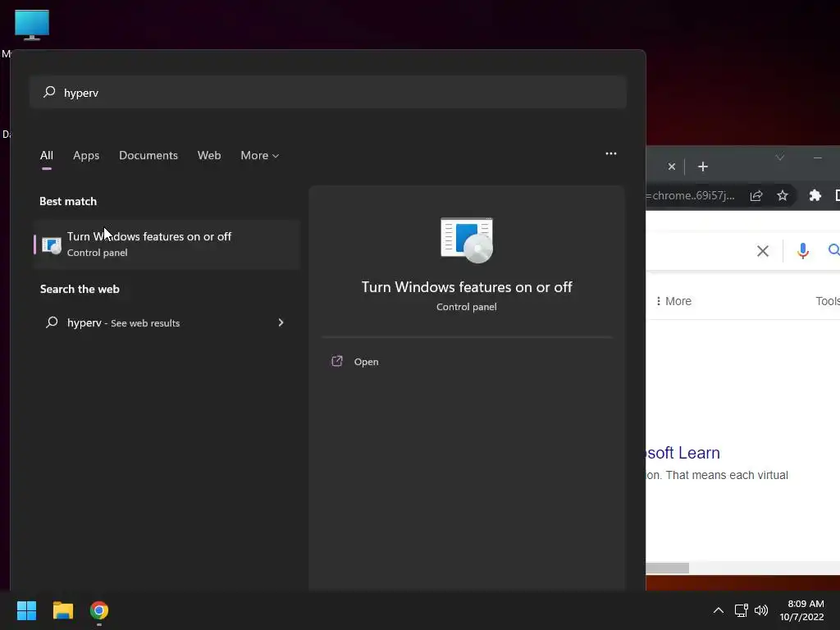Click the Google voice search microphone

click(802, 251)
